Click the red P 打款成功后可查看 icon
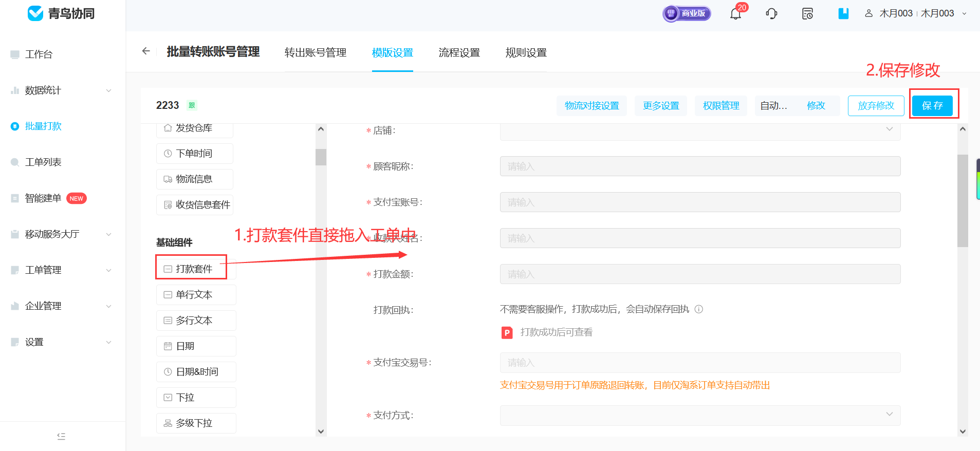980x451 pixels. pos(507,333)
